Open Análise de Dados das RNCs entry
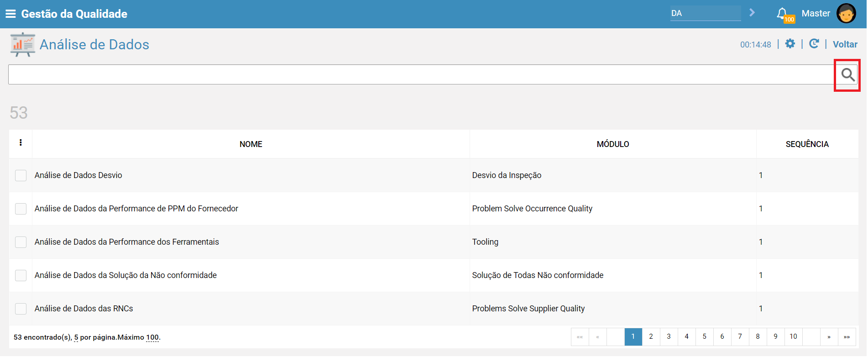Screen dimensions: 868x357 (x=84, y=309)
